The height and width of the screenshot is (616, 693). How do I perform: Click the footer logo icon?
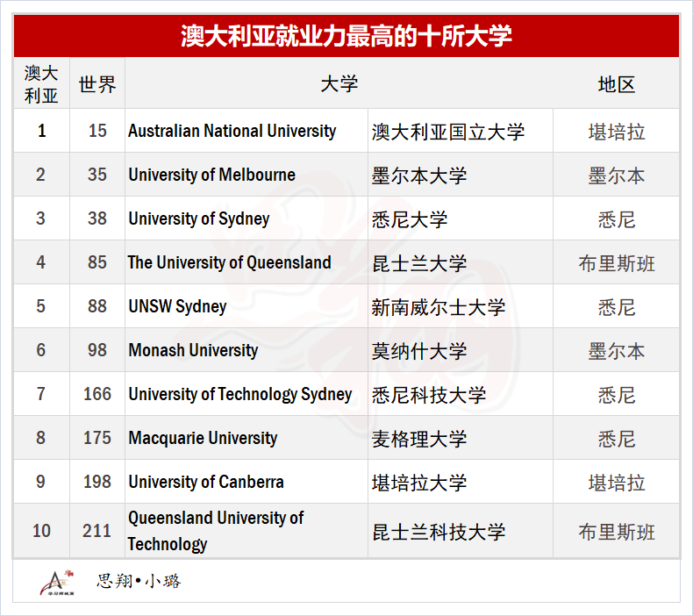tap(56, 583)
